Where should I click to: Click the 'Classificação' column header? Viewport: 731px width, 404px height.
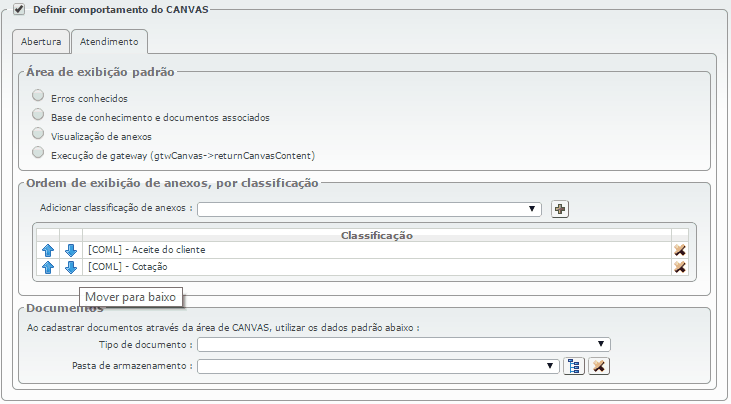pyautogui.click(x=377, y=235)
